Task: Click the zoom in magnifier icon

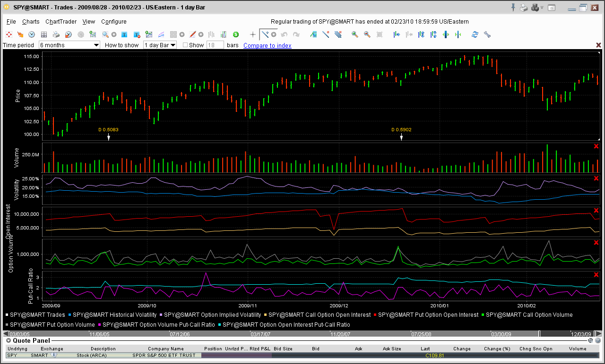Action: tap(354, 34)
